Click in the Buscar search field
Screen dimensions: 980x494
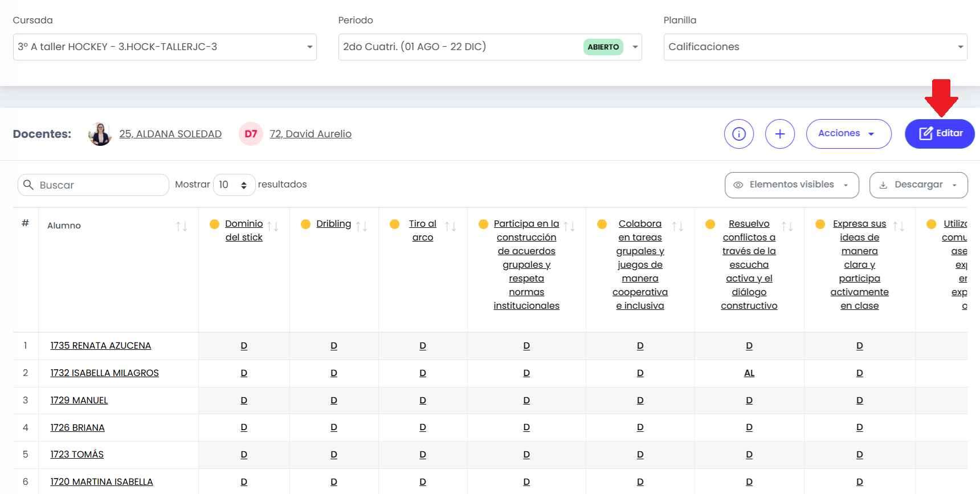(93, 185)
